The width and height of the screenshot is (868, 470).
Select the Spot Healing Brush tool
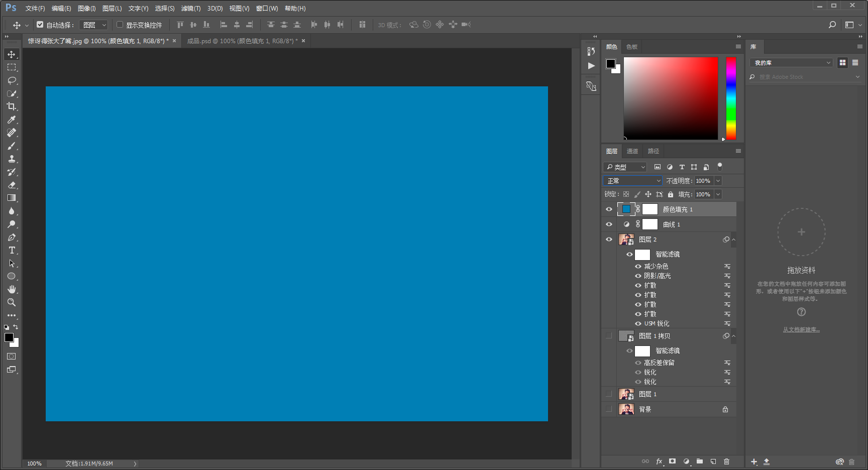(12, 133)
